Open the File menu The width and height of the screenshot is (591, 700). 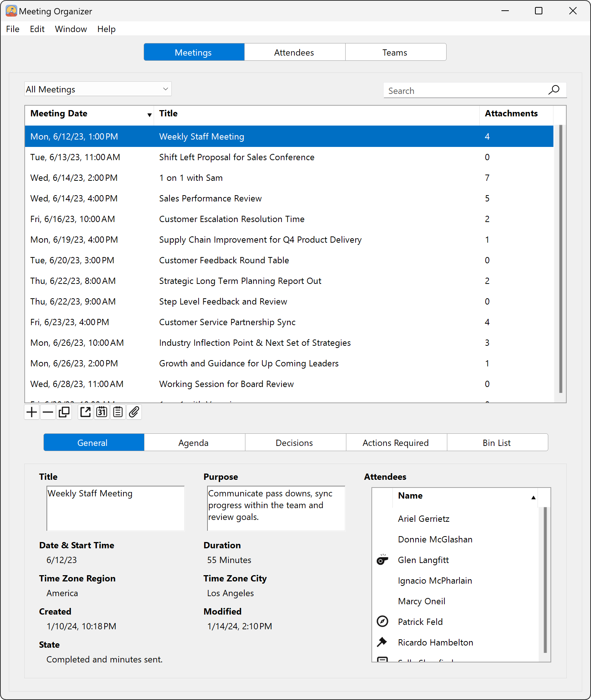click(x=12, y=29)
